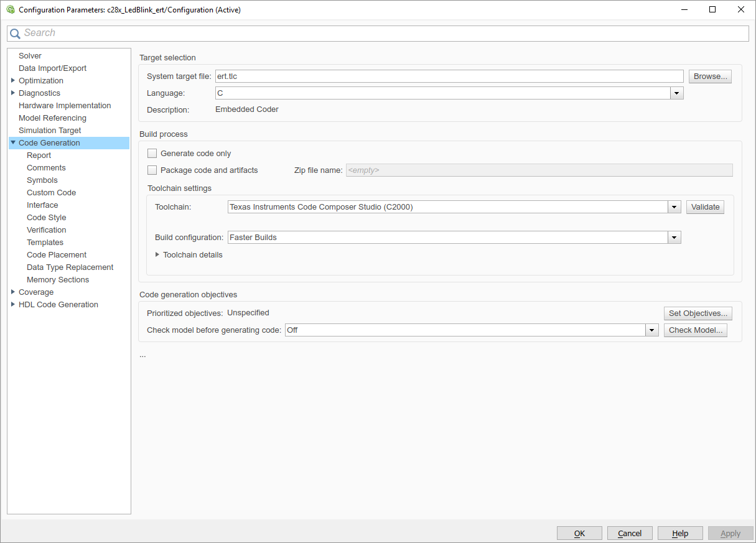
Task: Select Solver in the tree
Action: click(x=30, y=55)
